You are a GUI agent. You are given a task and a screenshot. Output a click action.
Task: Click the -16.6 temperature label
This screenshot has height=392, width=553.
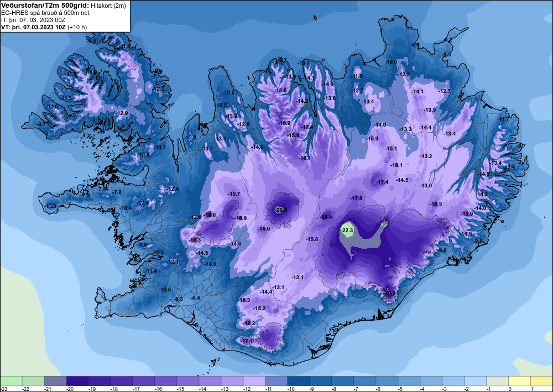pyautogui.click(x=264, y=229)
